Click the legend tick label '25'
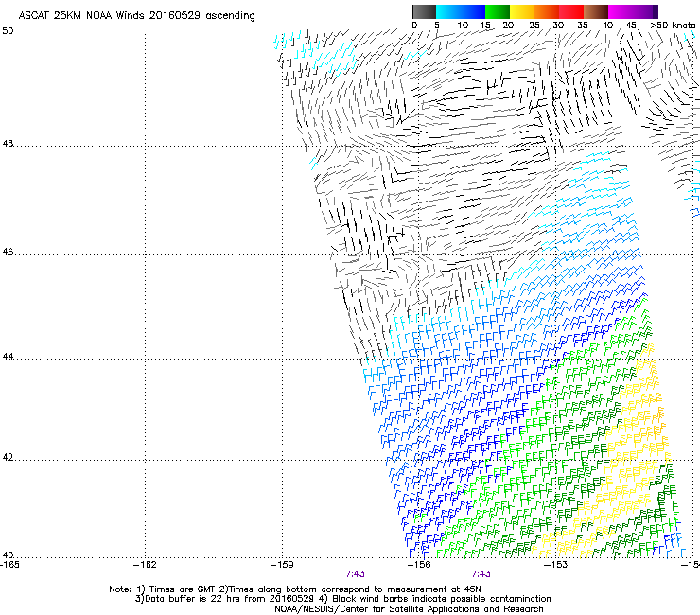Image resolution: width=700 pixels, height=615 pixels. (x=534, y=26)
